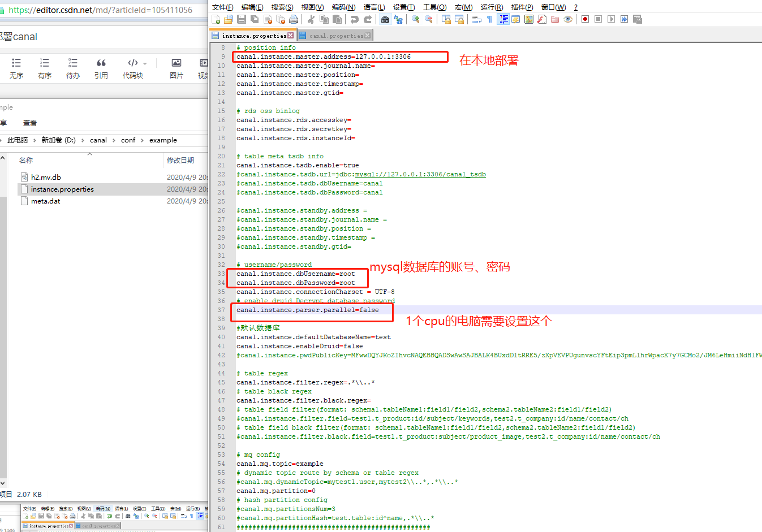Insert a quote with 引用 button
Image resolution: width=762 pixels, height=532 pixels.
pos(101,68)
